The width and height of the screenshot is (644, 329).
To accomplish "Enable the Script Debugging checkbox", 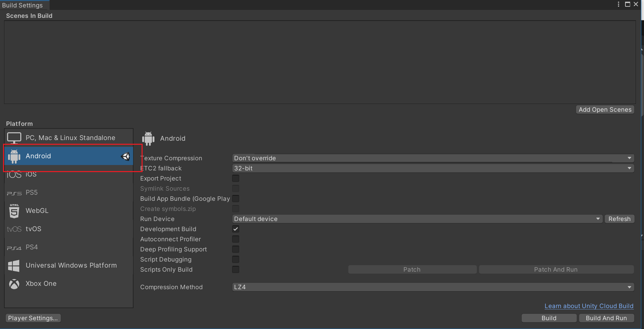I will pos(236,259).
